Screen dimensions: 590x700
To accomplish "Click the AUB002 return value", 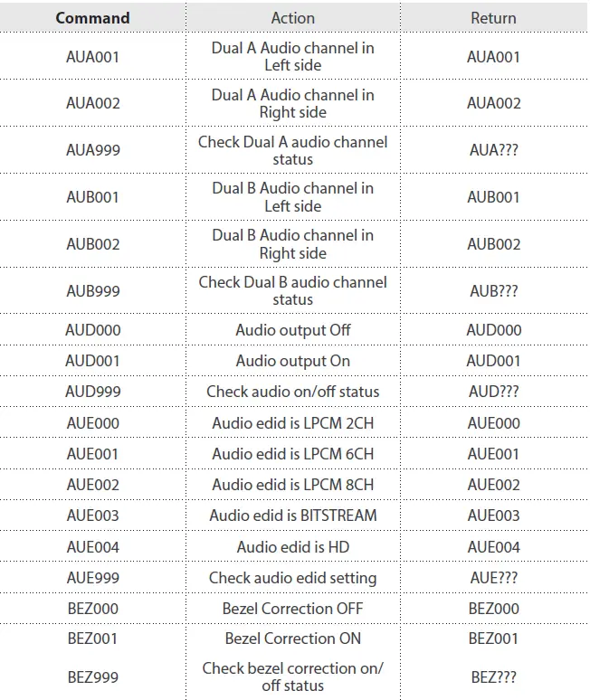I will coord(493,244).
